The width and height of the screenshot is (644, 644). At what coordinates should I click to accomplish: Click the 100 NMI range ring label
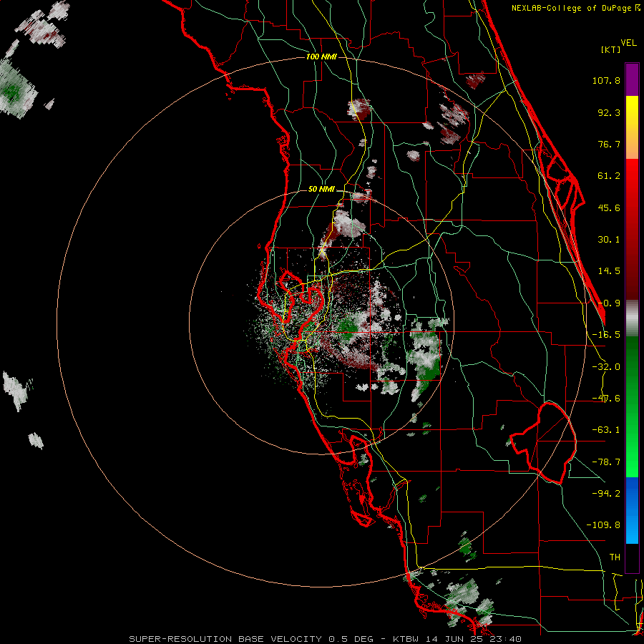[x=321, y=57]
